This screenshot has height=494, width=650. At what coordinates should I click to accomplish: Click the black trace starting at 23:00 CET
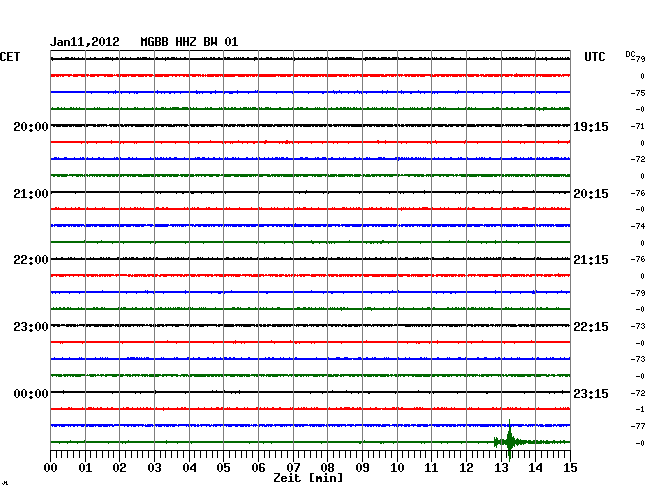coord(310,325)
